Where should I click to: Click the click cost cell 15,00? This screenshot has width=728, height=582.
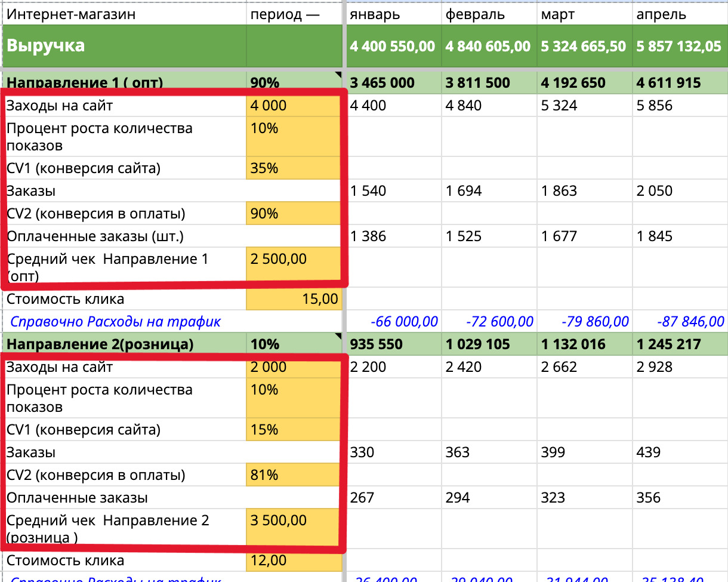tap(293, 299)
